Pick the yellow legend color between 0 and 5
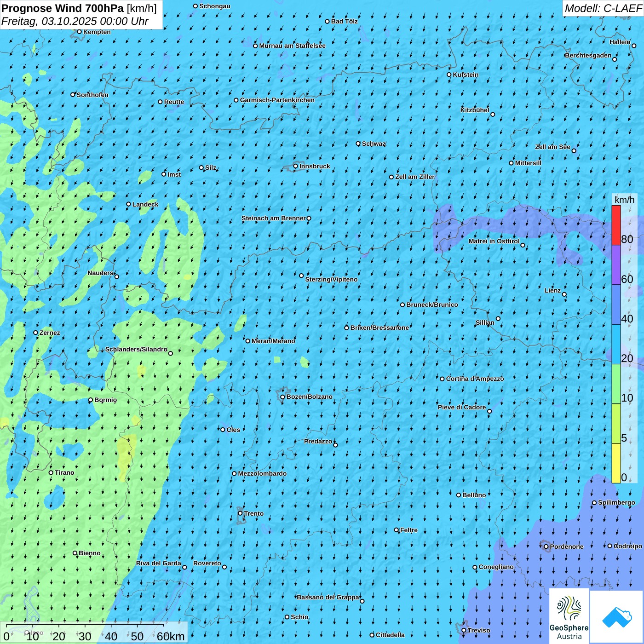This screenshot has width=644, height=644. pos(616,463)
